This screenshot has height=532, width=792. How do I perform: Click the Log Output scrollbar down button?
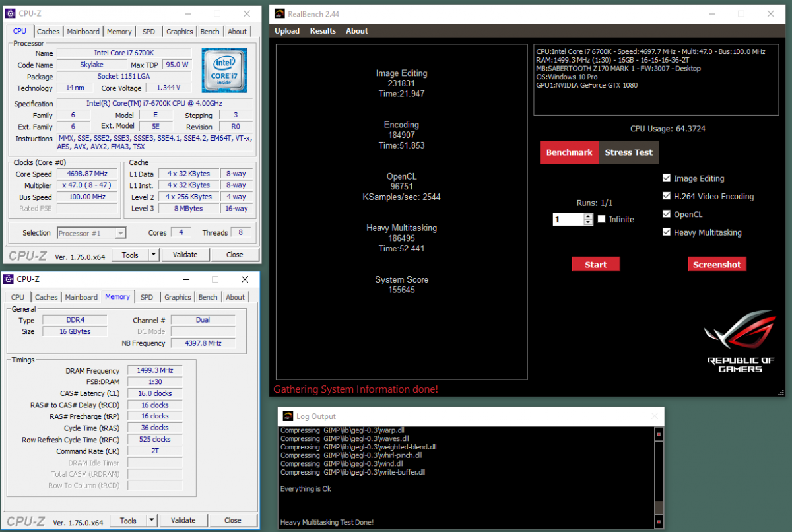point(659,521)
